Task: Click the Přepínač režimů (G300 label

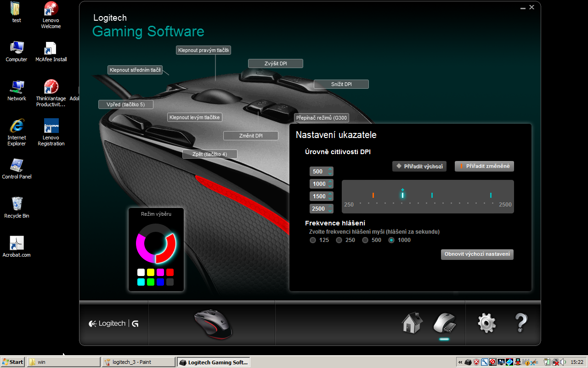Action: pos(322,118)
